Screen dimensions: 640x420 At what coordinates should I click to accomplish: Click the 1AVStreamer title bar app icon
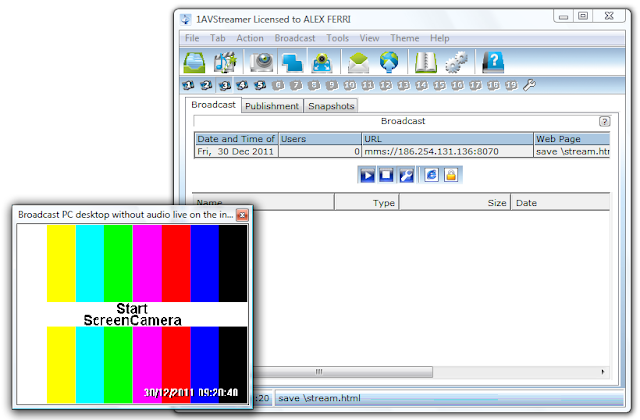186,19
